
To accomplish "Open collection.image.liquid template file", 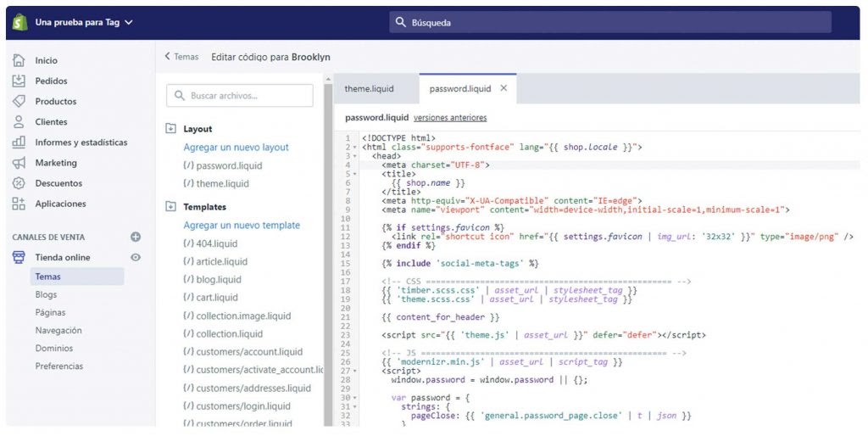I will click(x=237, y=316).
